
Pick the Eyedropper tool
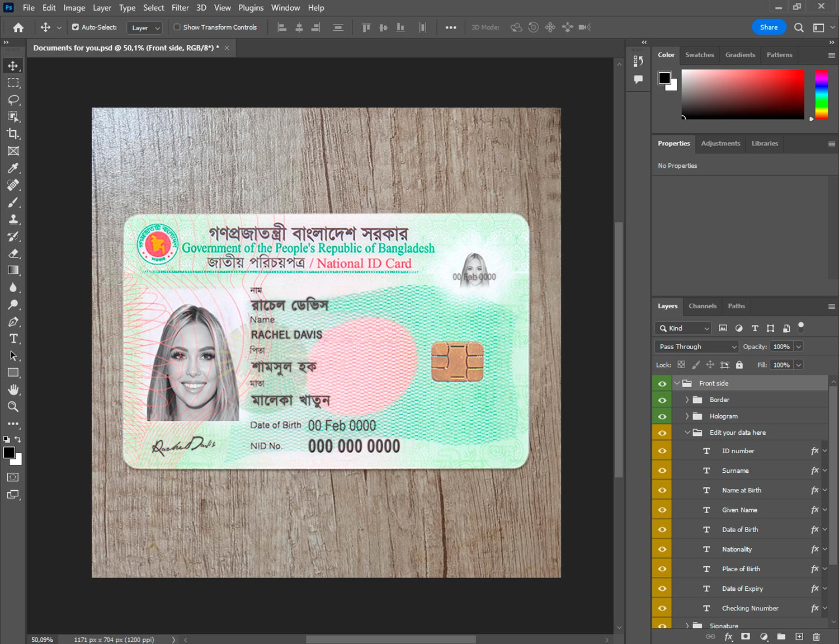[x=13, y=168]
